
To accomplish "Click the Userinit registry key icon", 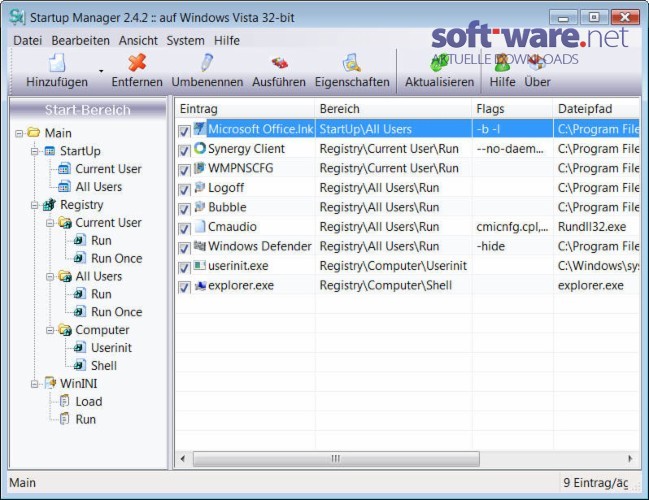I will [80, 348].
